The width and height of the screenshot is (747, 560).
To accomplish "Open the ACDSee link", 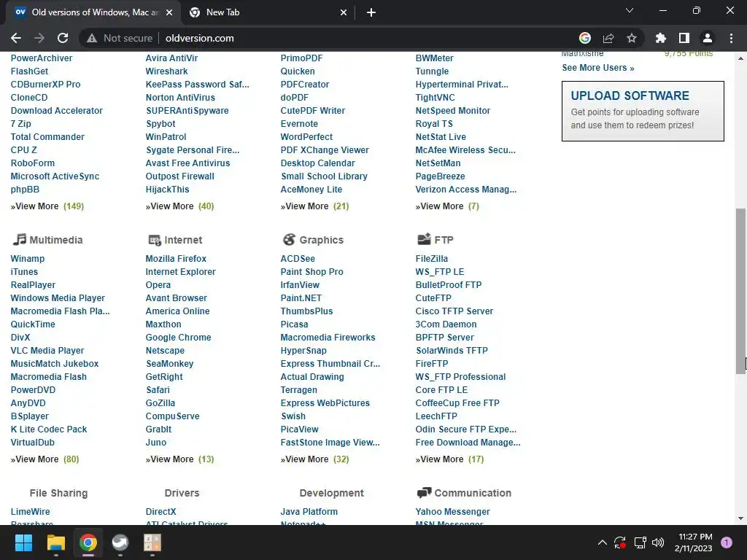I will [298, 259].
